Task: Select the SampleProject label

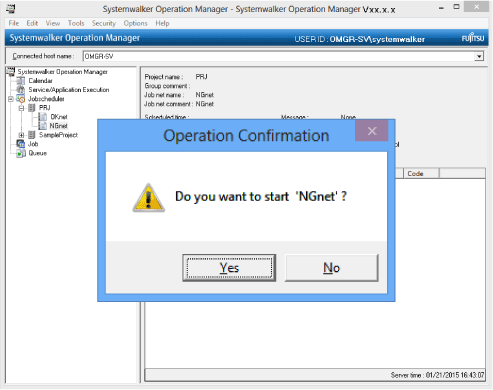Action: click(58, 135)
